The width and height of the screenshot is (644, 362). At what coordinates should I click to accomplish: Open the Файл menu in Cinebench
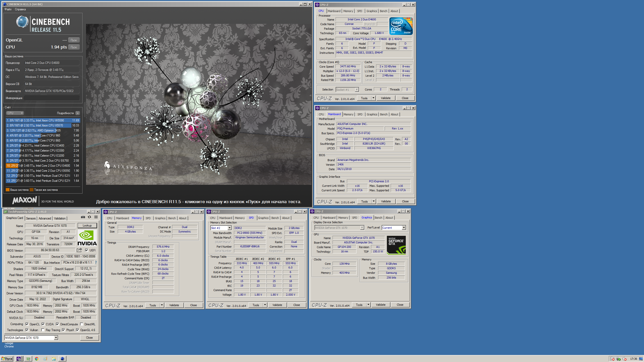[x=8, y=9]
